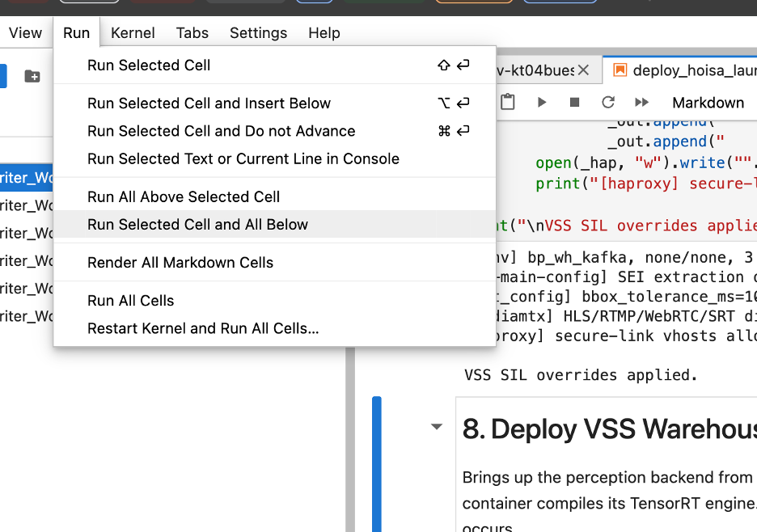This screenshot has width=757, height=532.
Task: Click the 'Brings up the perception backend' paragraph
Action: click(x=609, y=502)
